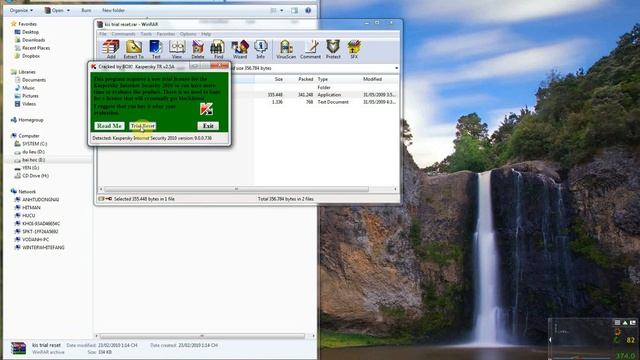This screenshot has height=360, width=640.
Task: Select the CD Drive (H:) entry
Action: [x=31, y=176]
